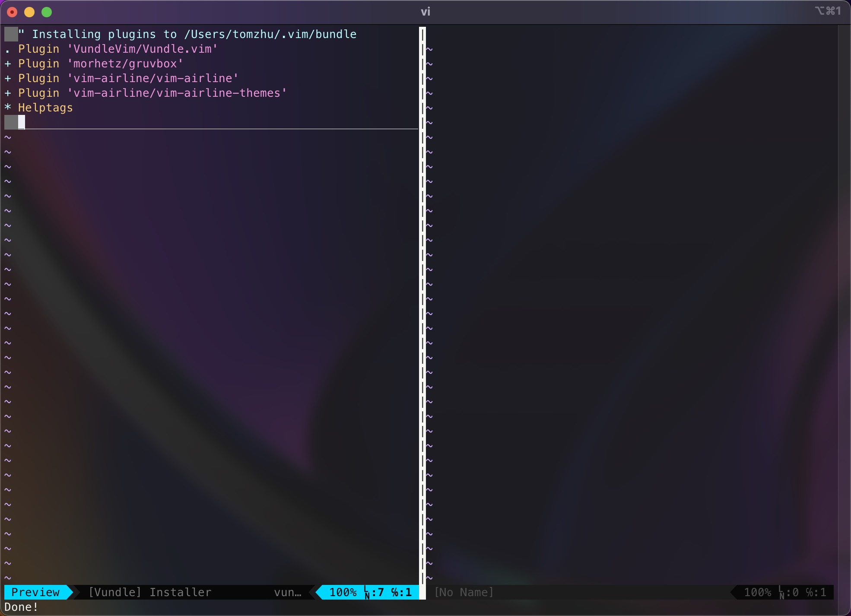
Task: Click the plus marker before gruvbox plugin
Action: (8, 64)
